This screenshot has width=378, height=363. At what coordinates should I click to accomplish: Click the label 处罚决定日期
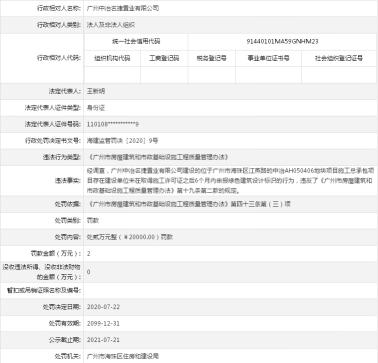tap(62, 307)
